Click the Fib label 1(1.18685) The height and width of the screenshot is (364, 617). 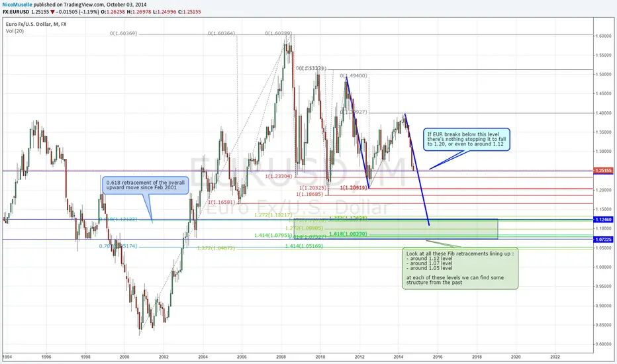pos(310,194)
